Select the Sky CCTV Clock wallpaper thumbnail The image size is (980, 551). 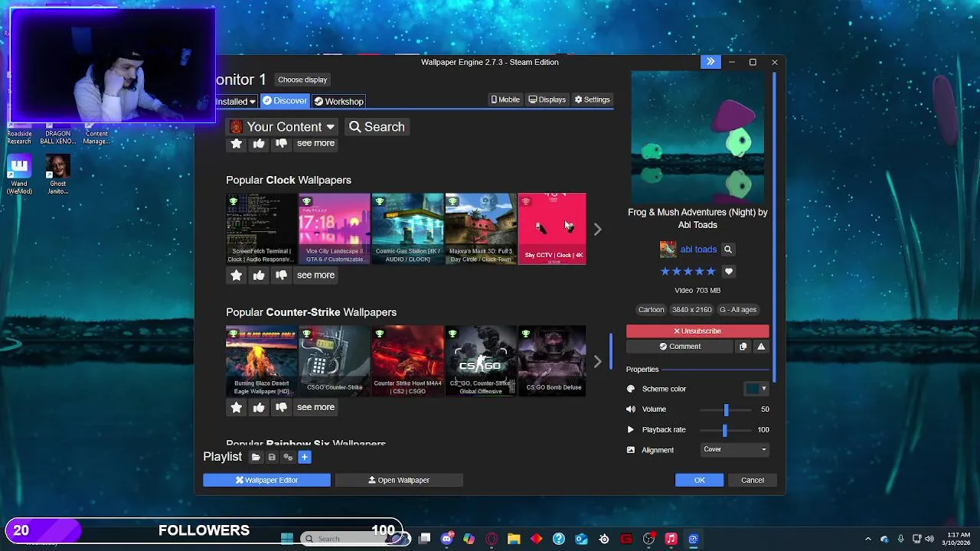pyautogui.click(x=552, y=229)
